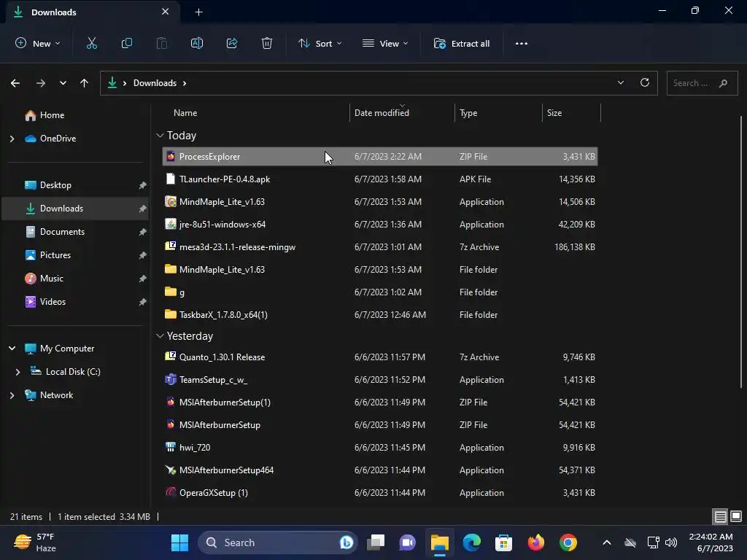Click the Extract all button
Image resolution: width=747 pixels, height=560 pixels.
pos(461,43)
